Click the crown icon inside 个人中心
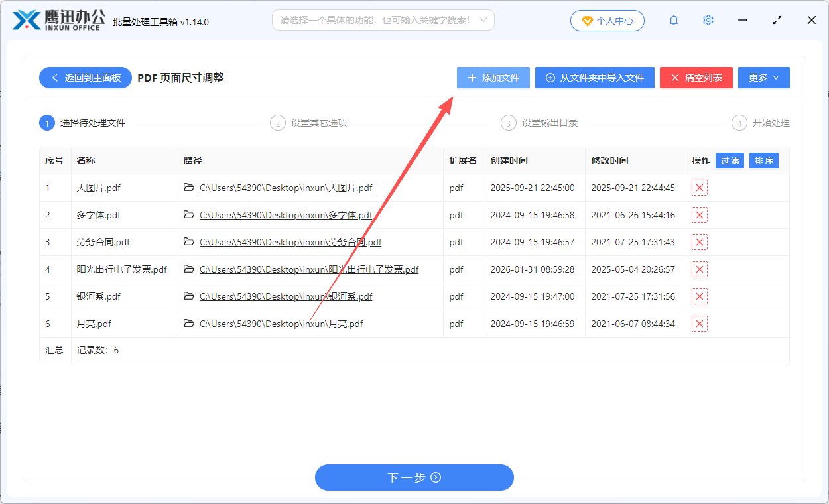Image resolution: width=829 pixels, height=504 pixels. coord(586,20)
